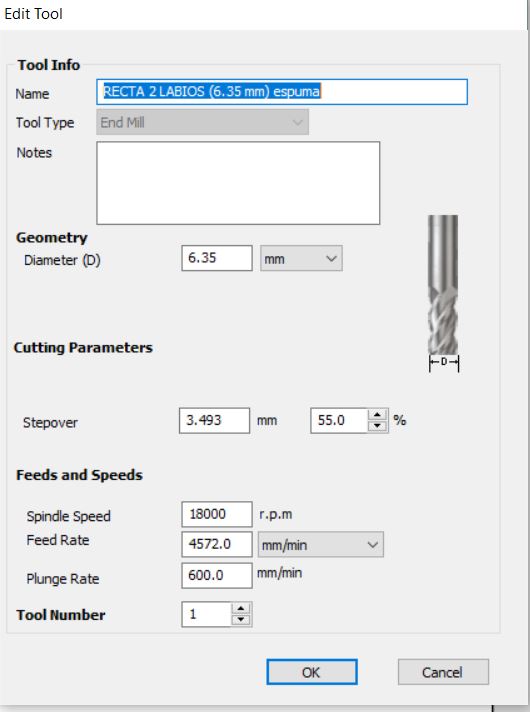Click the Feed Rate value field
The height and width of the screenshot is (712, 530).
coord(217,544)
